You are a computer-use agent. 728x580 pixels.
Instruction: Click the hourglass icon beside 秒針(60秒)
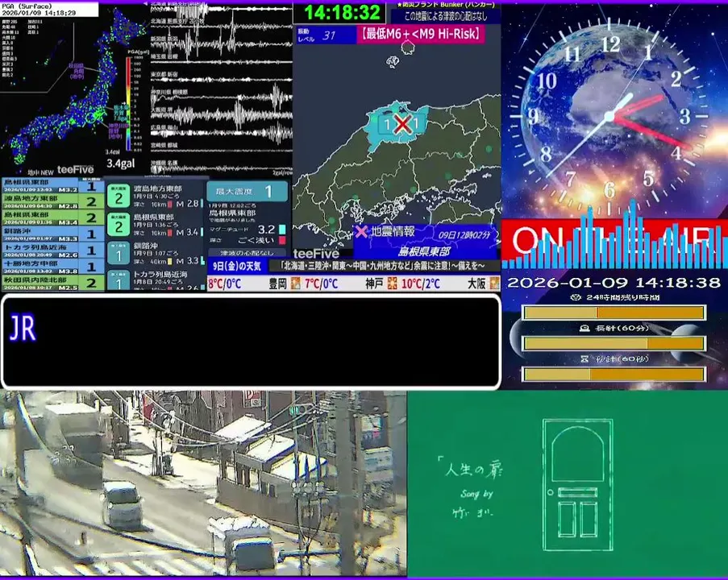coord(584,358)
